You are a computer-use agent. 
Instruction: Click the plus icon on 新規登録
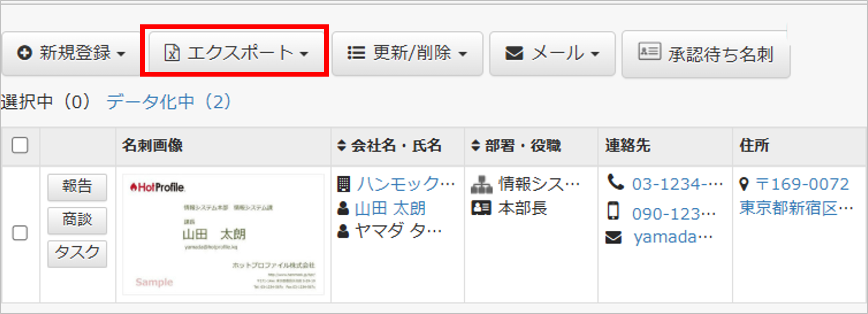point(25,53)
